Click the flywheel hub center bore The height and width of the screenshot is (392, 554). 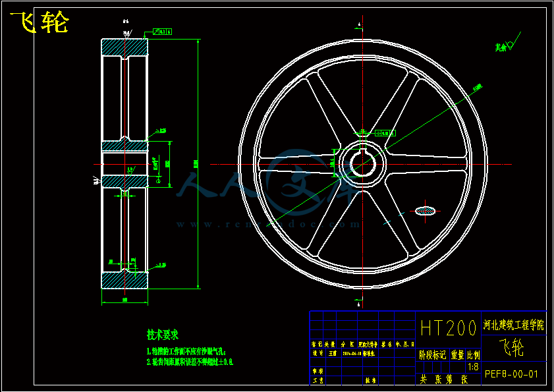click(x=362, y=164)
